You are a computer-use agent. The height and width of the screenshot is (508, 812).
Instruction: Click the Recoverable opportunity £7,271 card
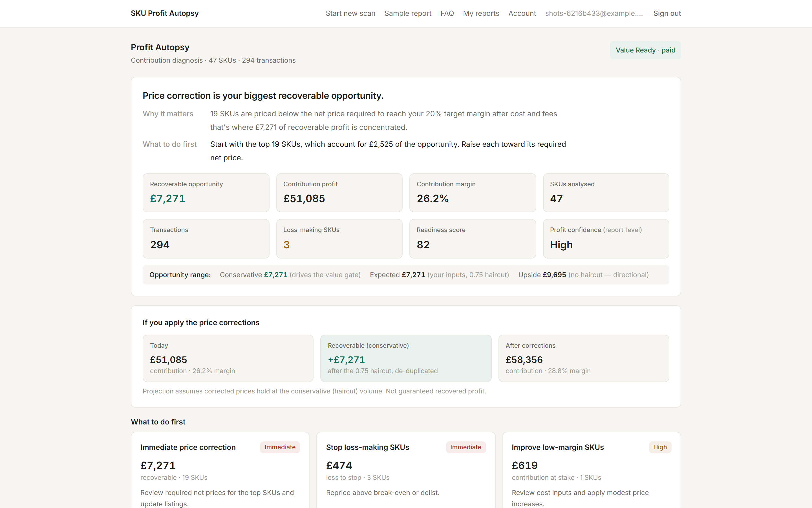206,193
